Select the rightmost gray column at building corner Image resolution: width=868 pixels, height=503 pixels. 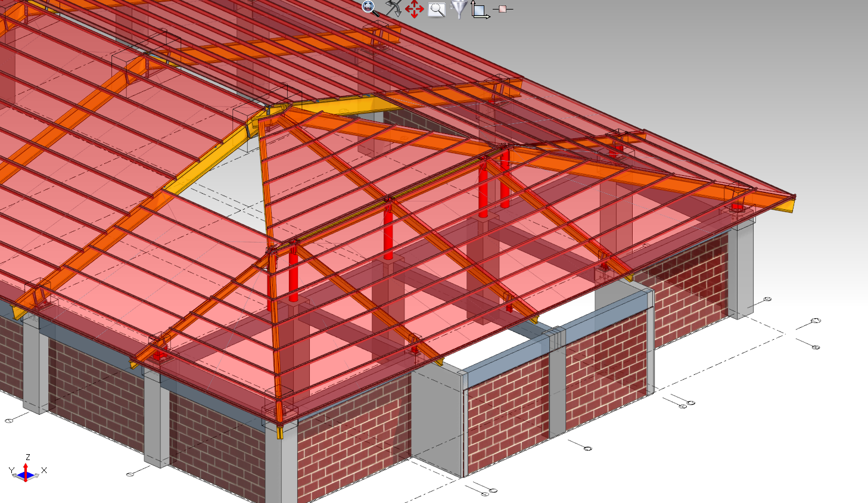741,268
